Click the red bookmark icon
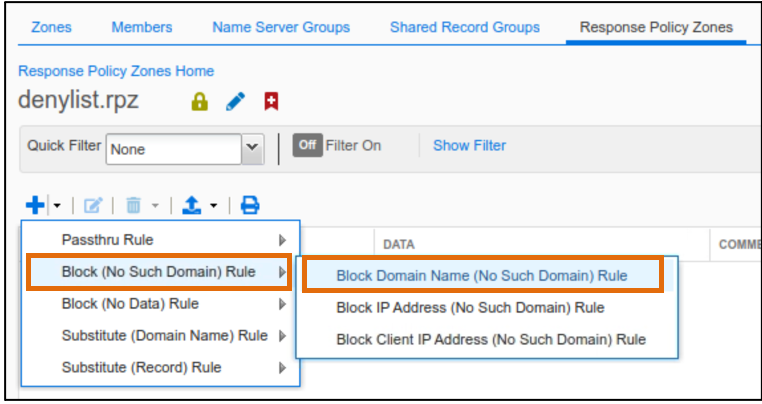 [x=271, y=101]
